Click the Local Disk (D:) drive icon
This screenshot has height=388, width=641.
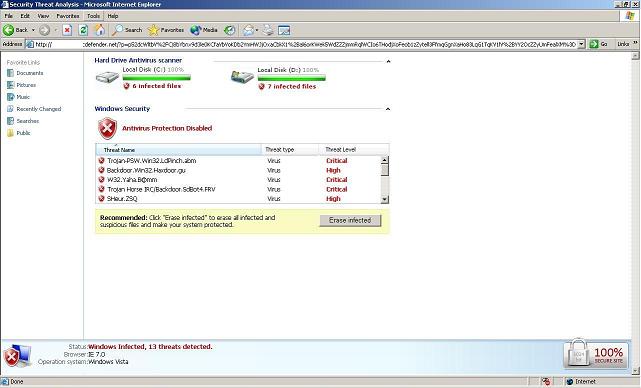coord(242,77)
